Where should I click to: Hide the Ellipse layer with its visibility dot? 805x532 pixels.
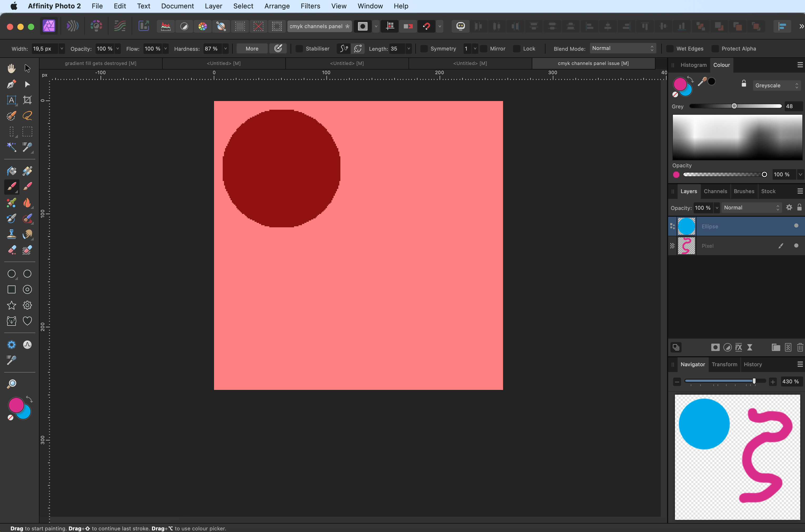796,226
